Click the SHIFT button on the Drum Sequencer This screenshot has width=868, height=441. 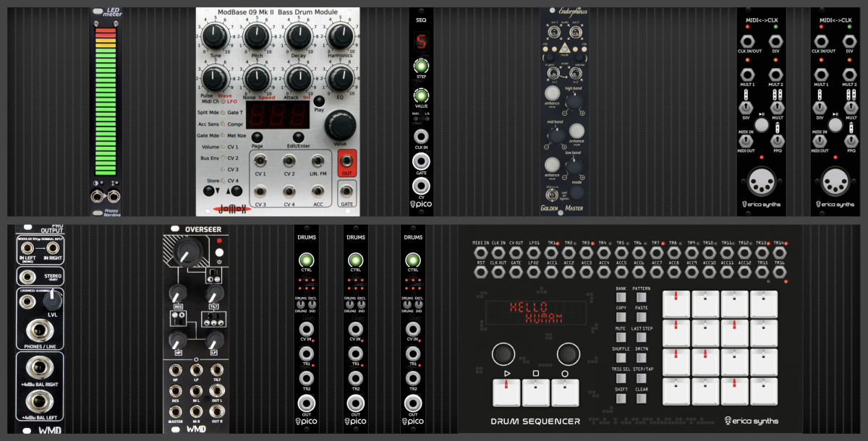tap(621, 399)
